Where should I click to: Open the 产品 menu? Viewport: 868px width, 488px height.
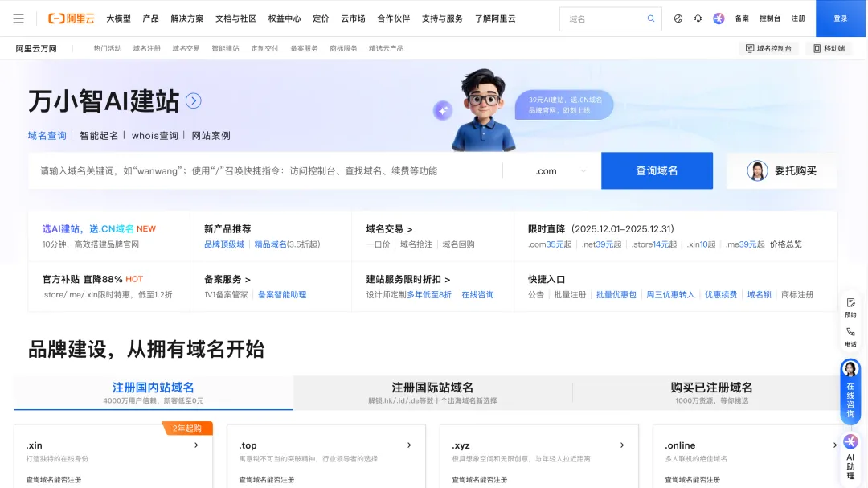(x=150, y=18)
